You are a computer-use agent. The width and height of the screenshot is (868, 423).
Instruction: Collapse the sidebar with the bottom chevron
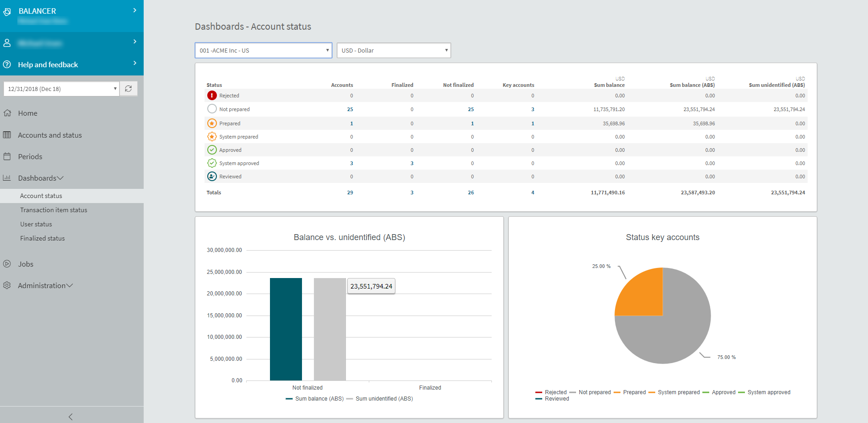[71, 417]
